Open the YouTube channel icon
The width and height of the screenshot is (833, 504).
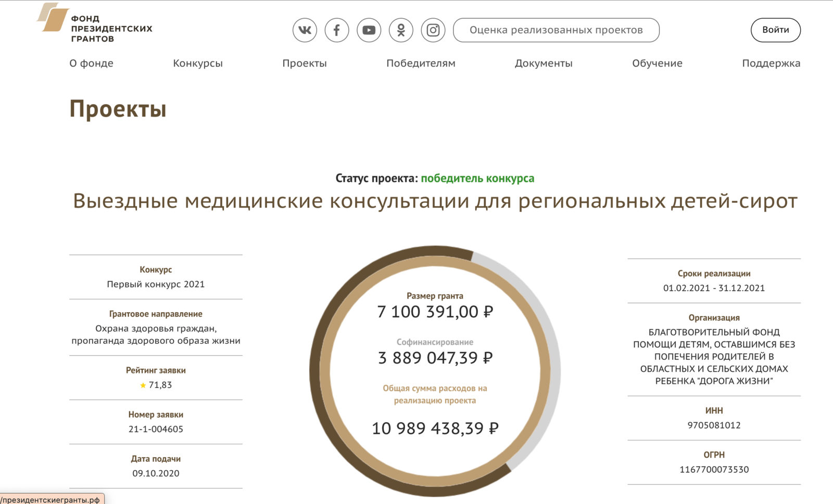(x=369, y=30)
